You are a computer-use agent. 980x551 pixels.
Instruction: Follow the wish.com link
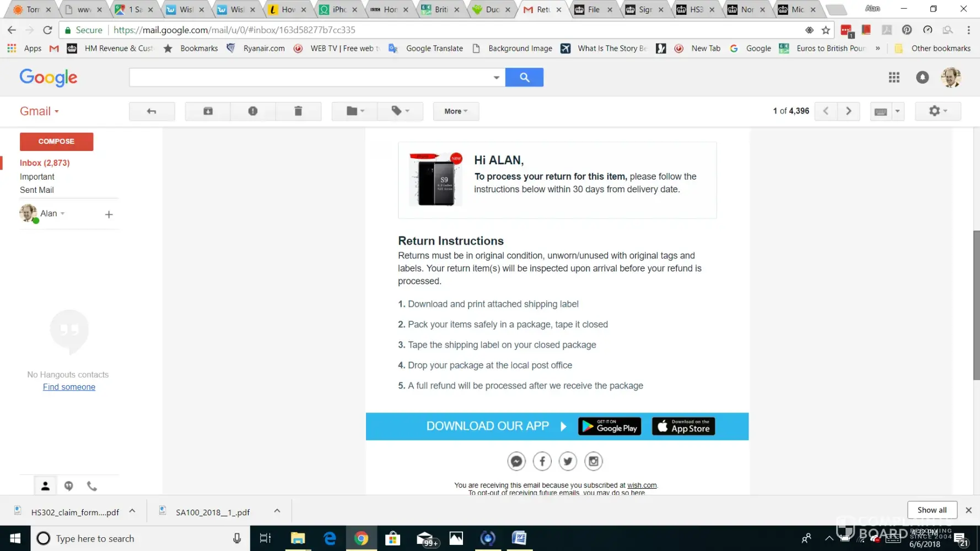coord(642,485)
